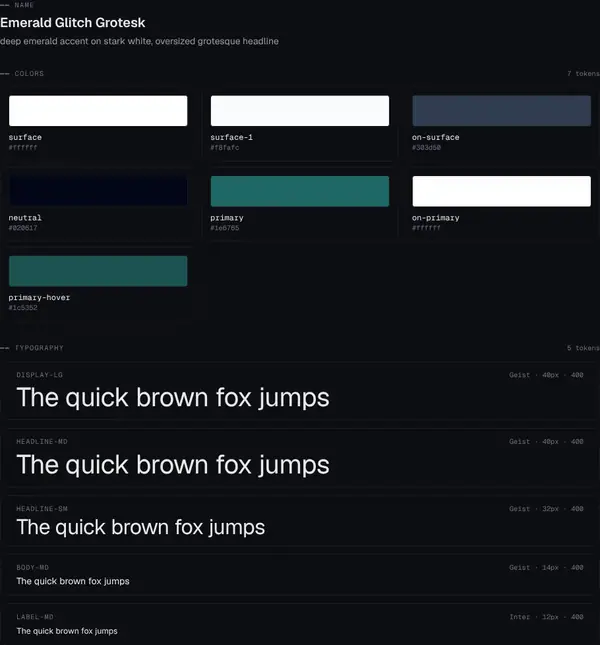Select the on-surface color swatch

[502, 111]
